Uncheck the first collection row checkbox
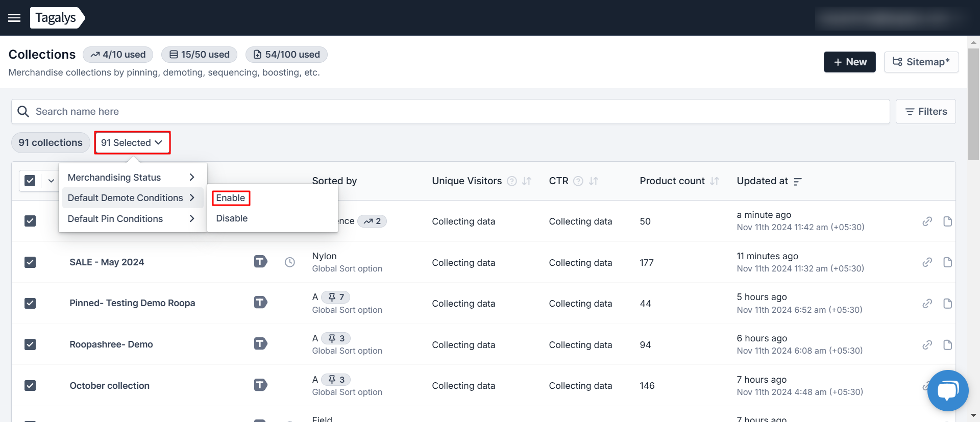 30,221
